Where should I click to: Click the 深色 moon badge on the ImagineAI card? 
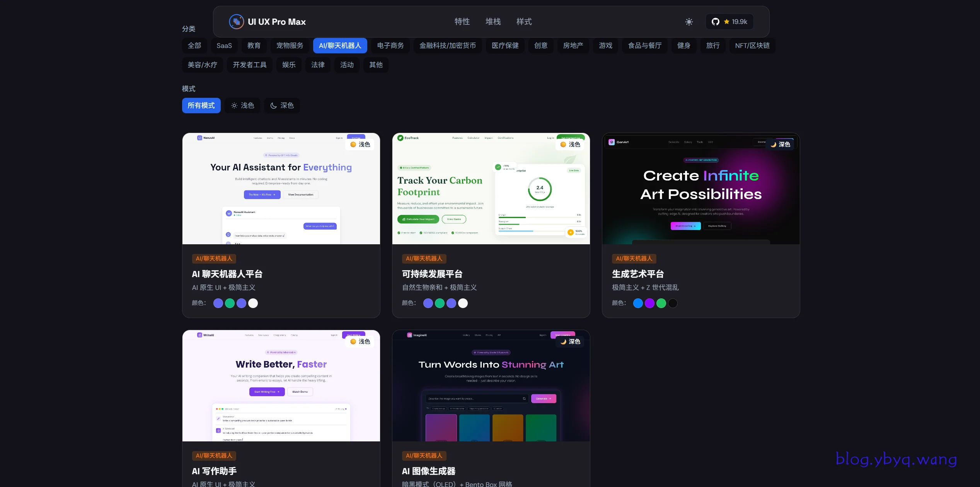570,342
